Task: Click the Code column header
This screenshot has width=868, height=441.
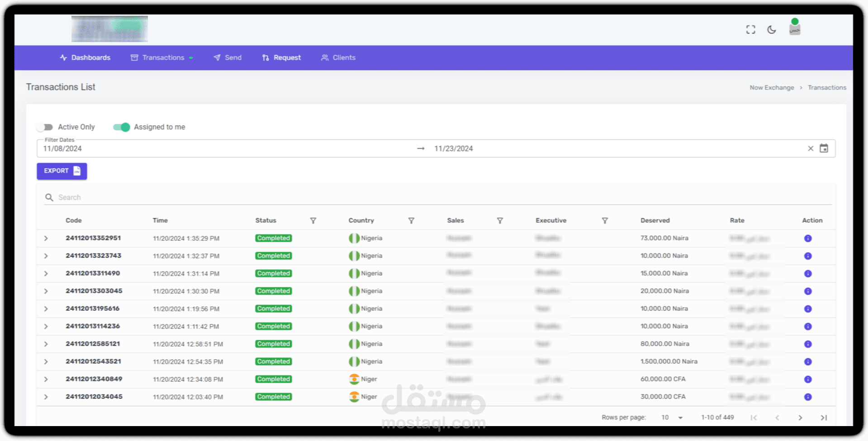Action: pyautogui.click(x=74, y=220)
